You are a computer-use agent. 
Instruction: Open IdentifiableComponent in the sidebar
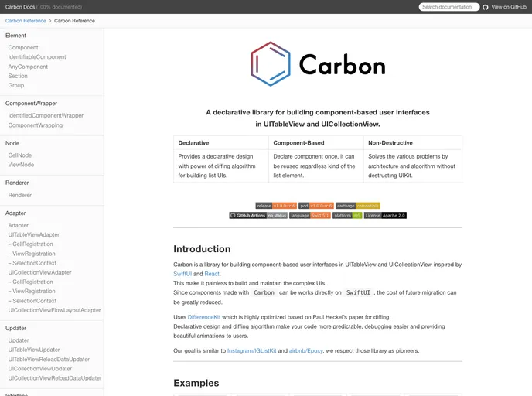37,57
